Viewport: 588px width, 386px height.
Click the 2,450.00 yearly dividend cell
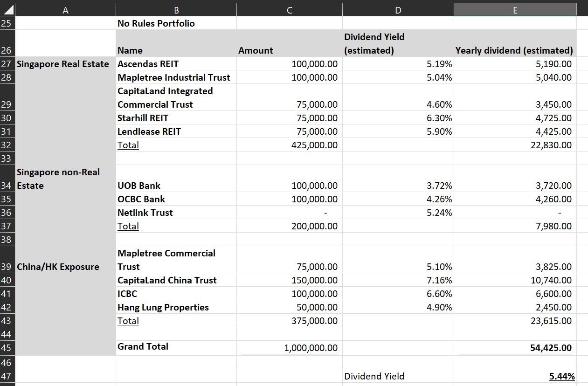[515, 308]
